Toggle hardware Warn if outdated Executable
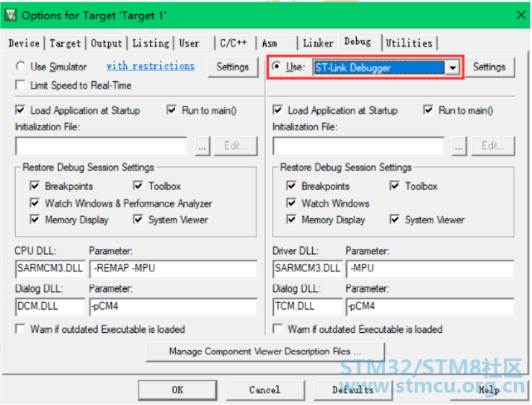 tap(277, 329)
